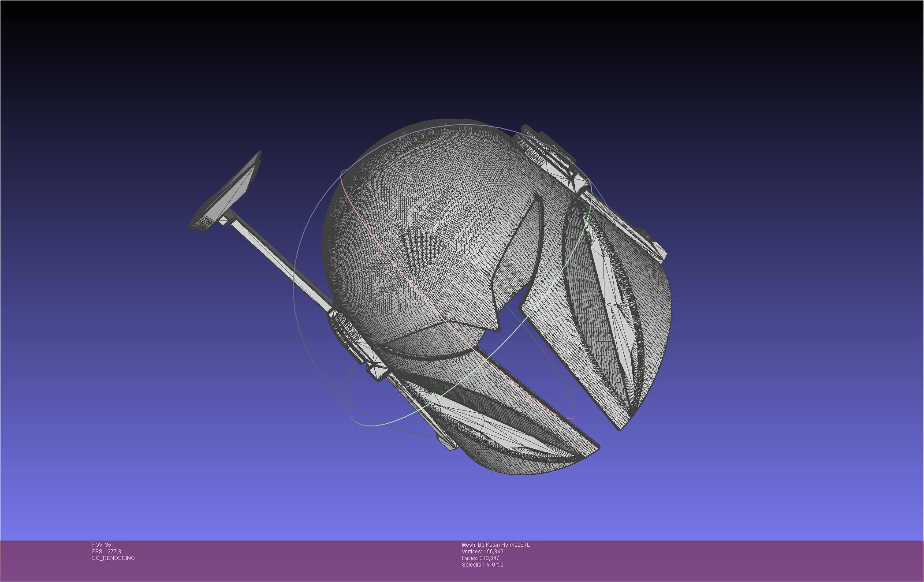Click the FPS: 277.8 readout

coord(106,552)
